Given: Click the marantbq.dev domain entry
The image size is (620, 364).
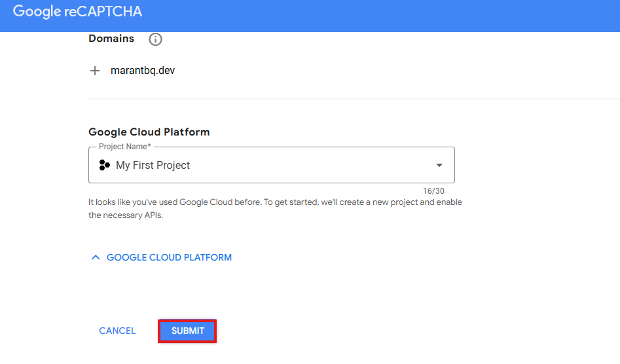Looking at the screenshot, I should point(143,70).
